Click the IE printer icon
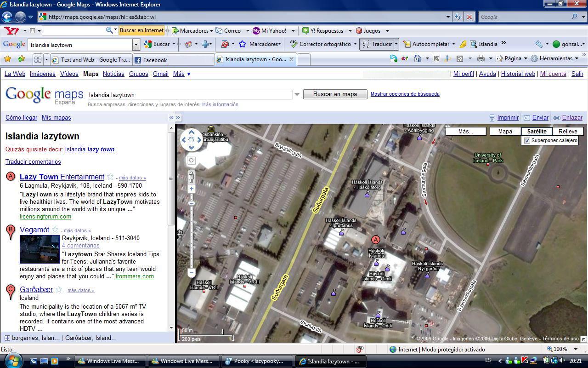Image resolution: width=588 pixels, height=368 pixels. 481,58
